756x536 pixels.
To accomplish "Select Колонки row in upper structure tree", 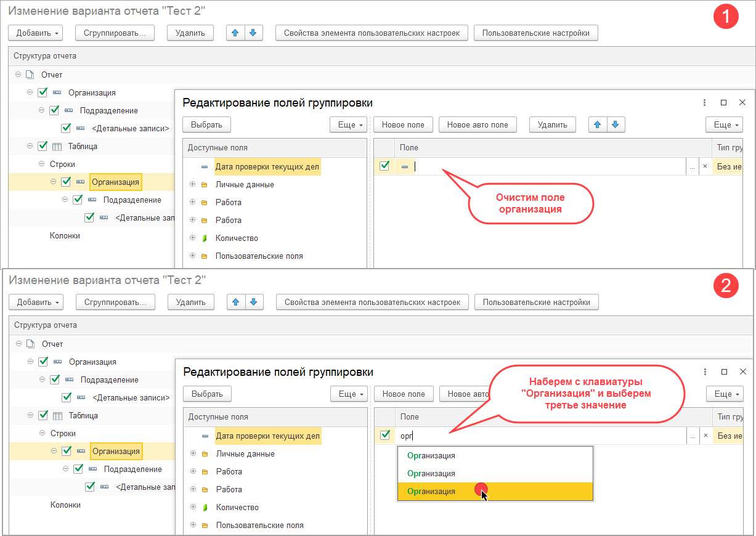I will tap(65, 235).
